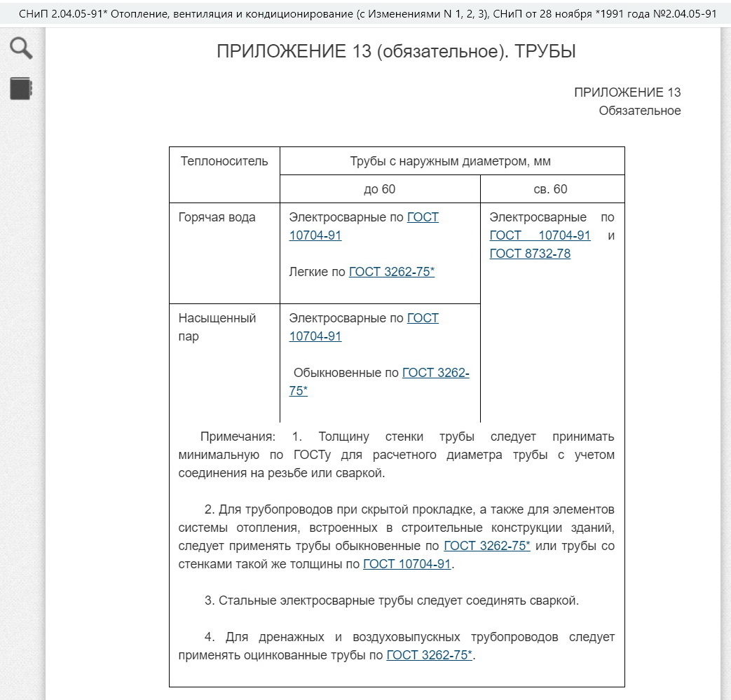Screen dimensions: 731x700
Task: Click the 'Насыщенный пар' row label
Action: click(x=217, y=327)
